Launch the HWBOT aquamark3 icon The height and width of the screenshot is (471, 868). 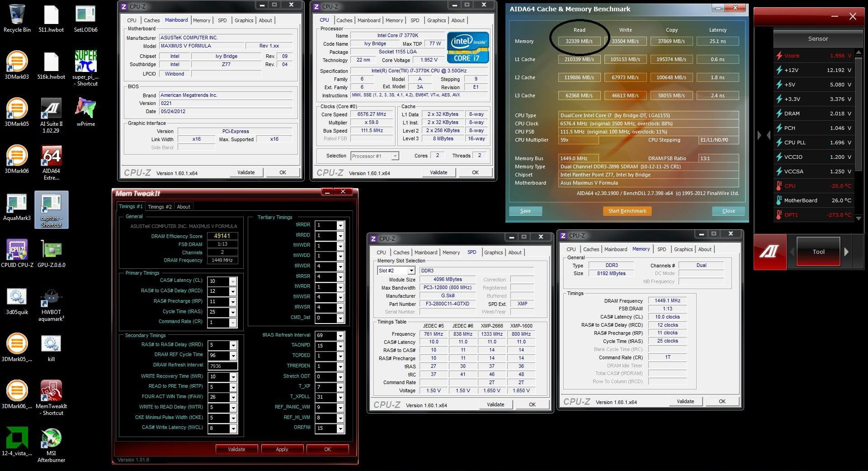[x=51, y=305]
